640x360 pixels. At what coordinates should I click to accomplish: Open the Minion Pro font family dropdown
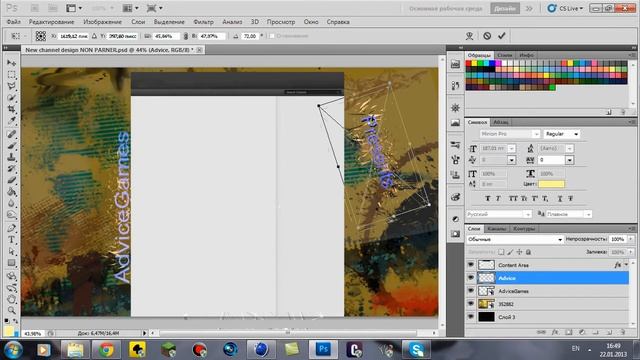pyautogui.click(x=536, y=134)
